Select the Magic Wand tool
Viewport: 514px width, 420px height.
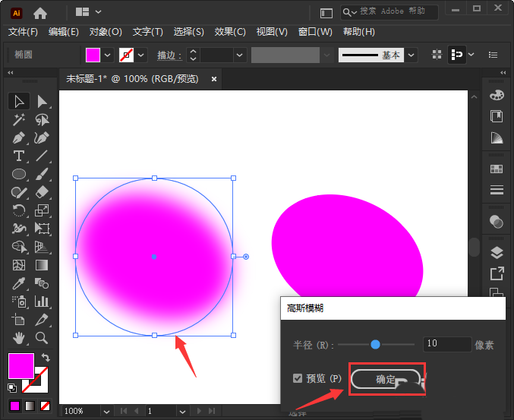pos(19,119)
